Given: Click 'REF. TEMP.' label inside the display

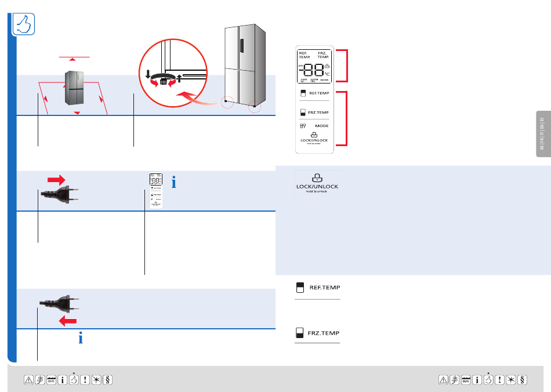Looking at the screenshot, I should [304, 55].
